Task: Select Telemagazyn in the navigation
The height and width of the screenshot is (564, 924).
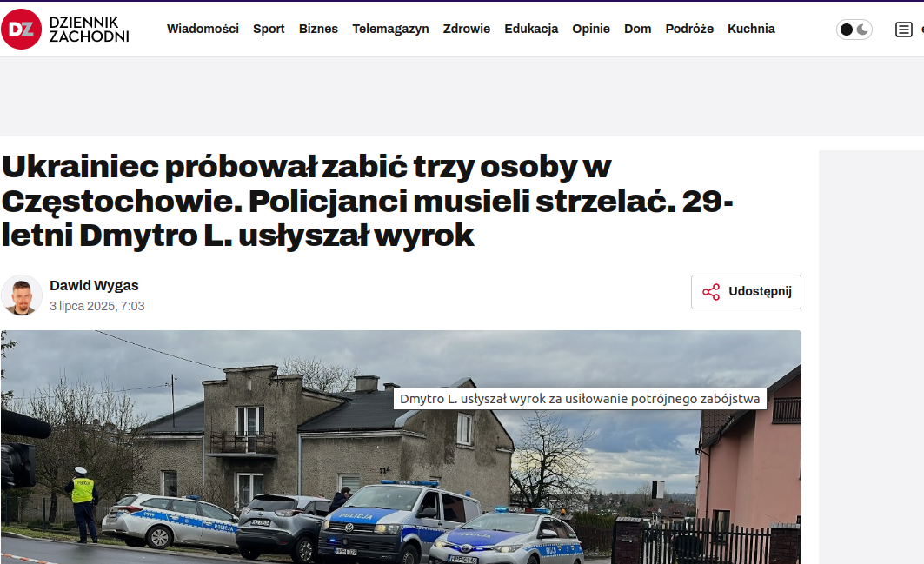Action: pyautogui.click(x=390, y=29)
